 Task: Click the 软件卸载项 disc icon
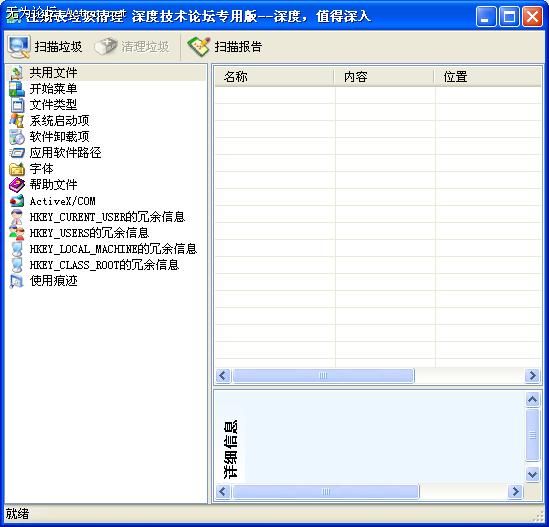coord(17,137)
